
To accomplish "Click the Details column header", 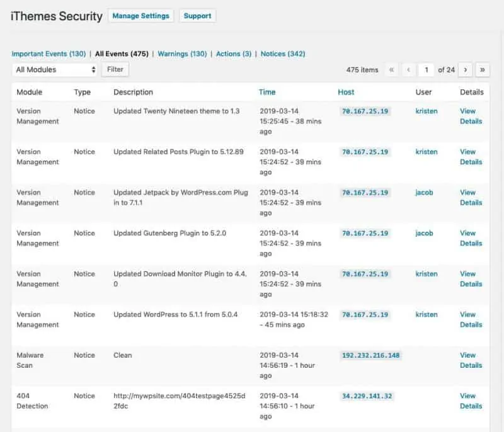I will tap(471, 92).
